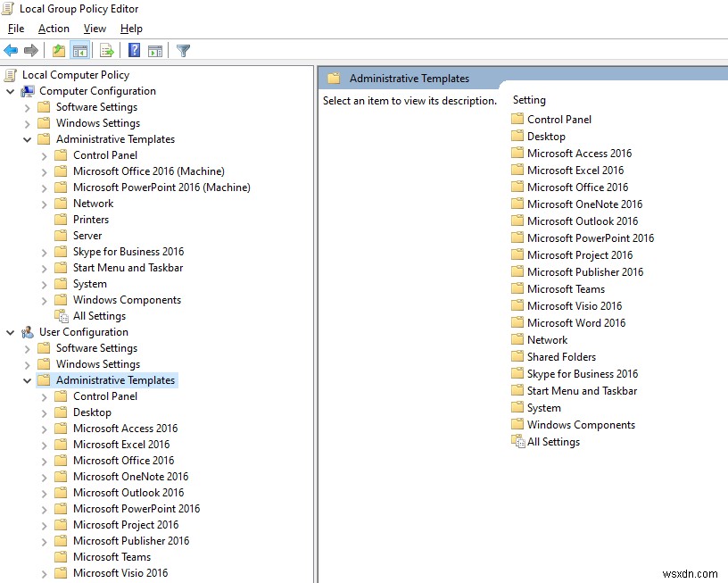728x583 pixels.
Task: Click the Back arrow toolbar icon
Action: click(x=11, y=50)
